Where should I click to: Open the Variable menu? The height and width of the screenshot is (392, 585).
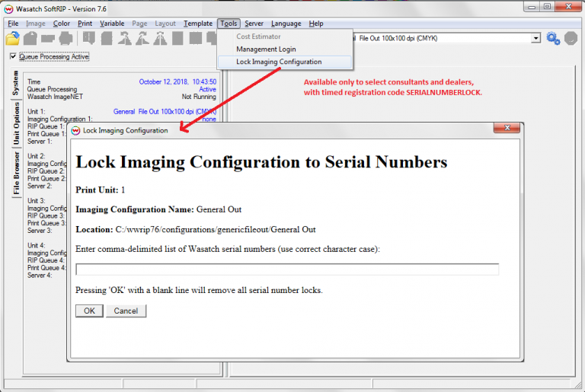pos(112,24)
